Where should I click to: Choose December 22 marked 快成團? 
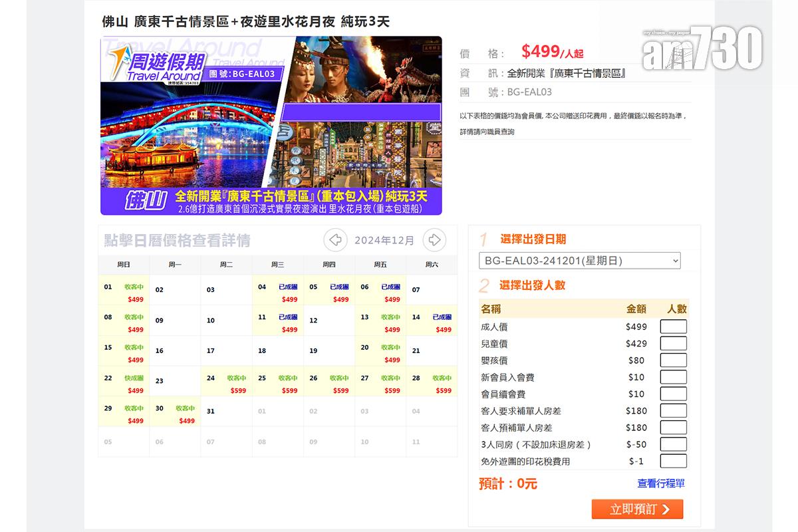[x=124, y=383]
